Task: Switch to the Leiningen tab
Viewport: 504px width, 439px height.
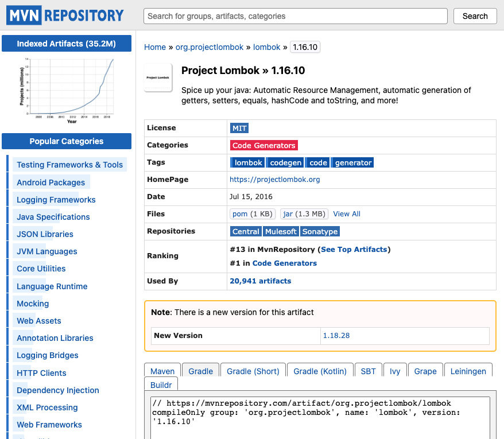Action: tap(468, 371)
